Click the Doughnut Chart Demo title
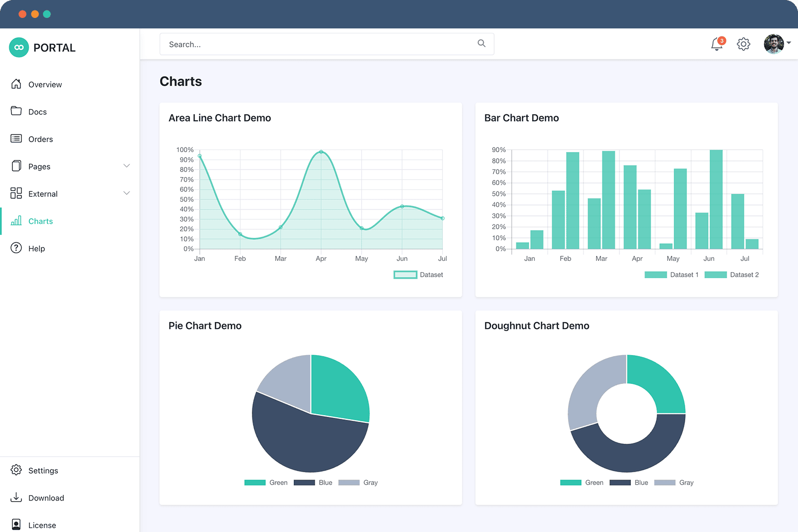Screen dimensions: 798x532 [x=537, y=326]
